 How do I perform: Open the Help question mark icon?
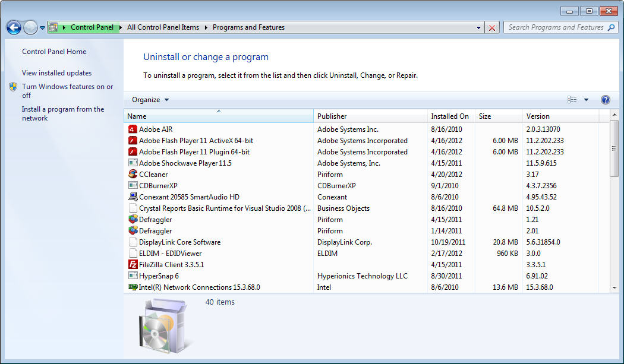tap(605, 99)
